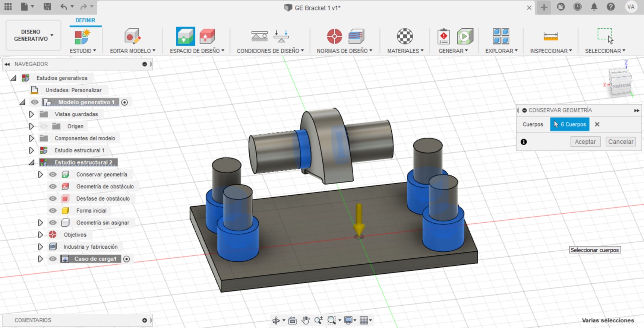Click the Redo arrow
644x328 pixels.
pyautogui.click(x=83, y=6)
